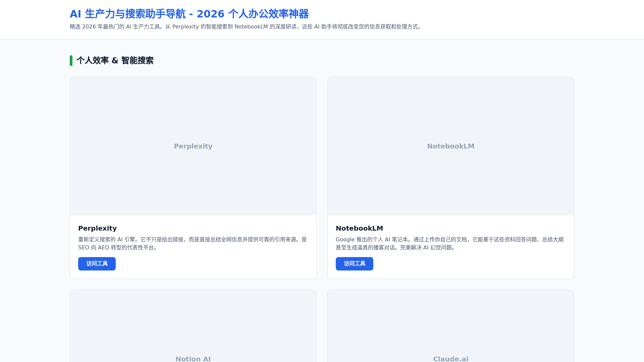This screenshot has height=362, width=644.
Task: Open the NotebookLM placeholder image
Action: click(451, 146)
